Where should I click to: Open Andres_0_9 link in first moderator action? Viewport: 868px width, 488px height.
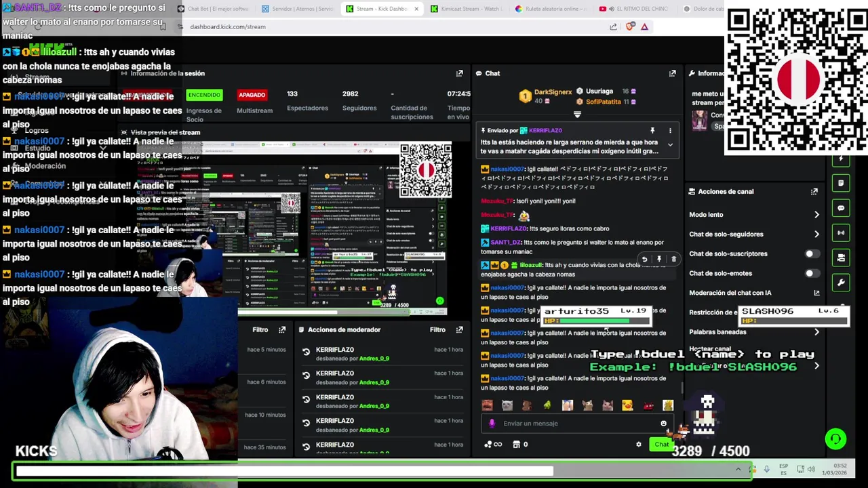coord(374,359)
